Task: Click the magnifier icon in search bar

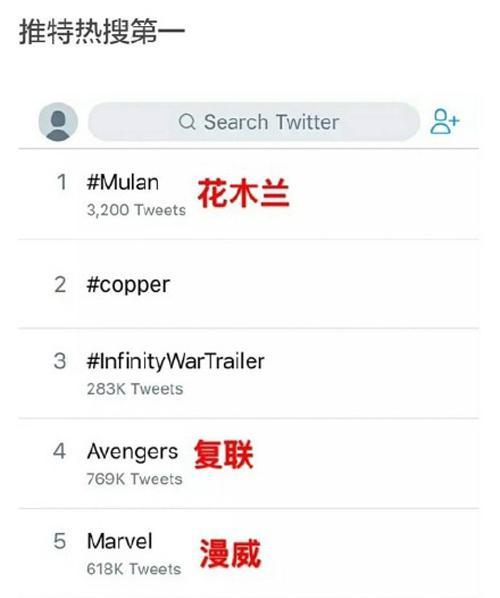Action: pyautogui.click(x=187, y=122)
